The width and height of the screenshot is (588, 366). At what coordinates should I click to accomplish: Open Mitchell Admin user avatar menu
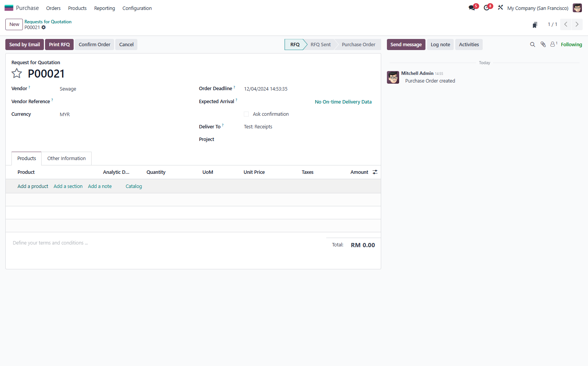pyautogui.click(x=577, y=8)
